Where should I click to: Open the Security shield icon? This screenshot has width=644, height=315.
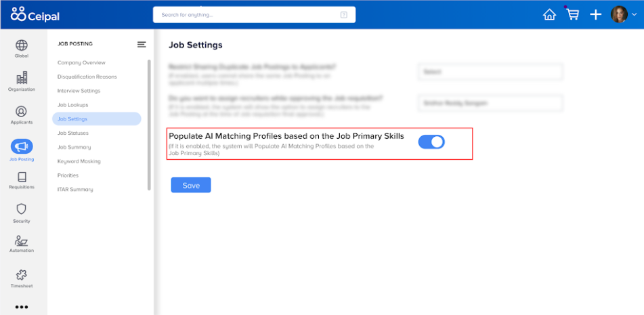22,209
